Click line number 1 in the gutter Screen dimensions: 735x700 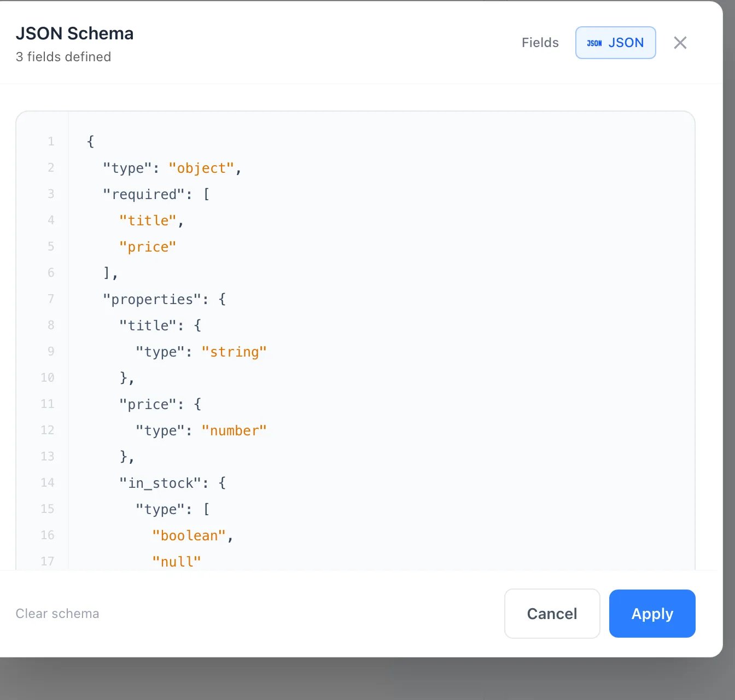coord(51,142)
